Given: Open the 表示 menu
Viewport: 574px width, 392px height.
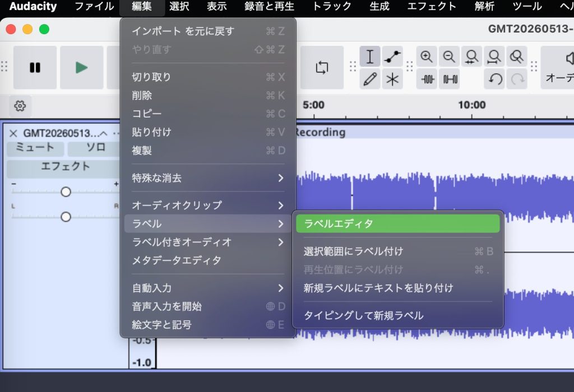Looking at the screenshot, I should (217, 7).
